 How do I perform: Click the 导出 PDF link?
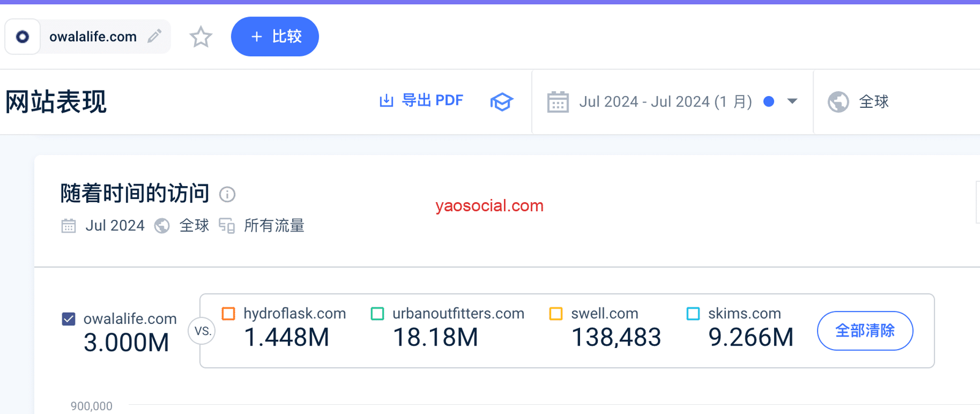click(432, 100)
